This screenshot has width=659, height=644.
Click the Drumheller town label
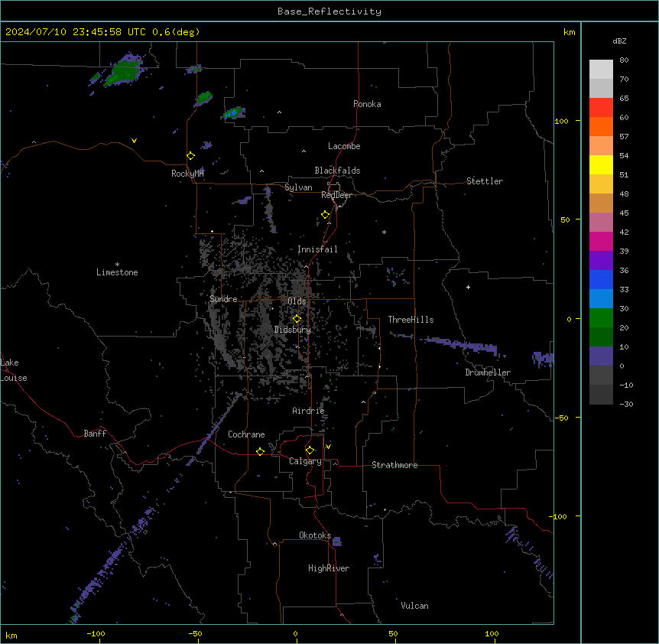click(488, 372)
